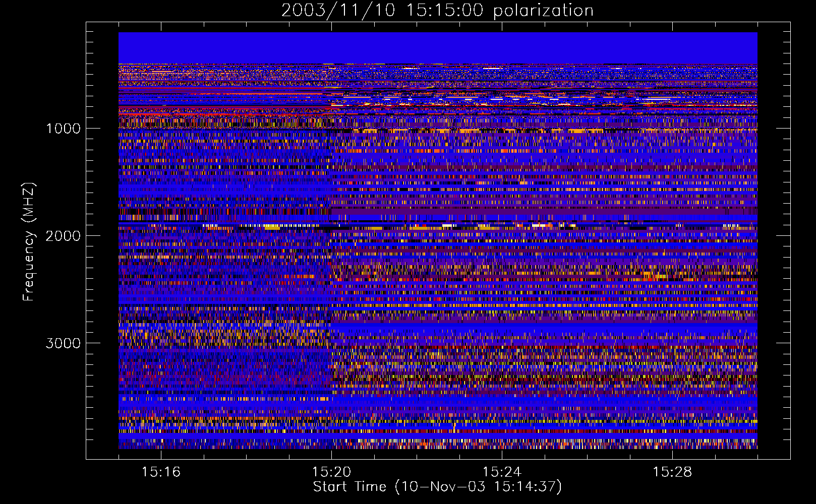Click the 1000 frequency axis label

63,129
